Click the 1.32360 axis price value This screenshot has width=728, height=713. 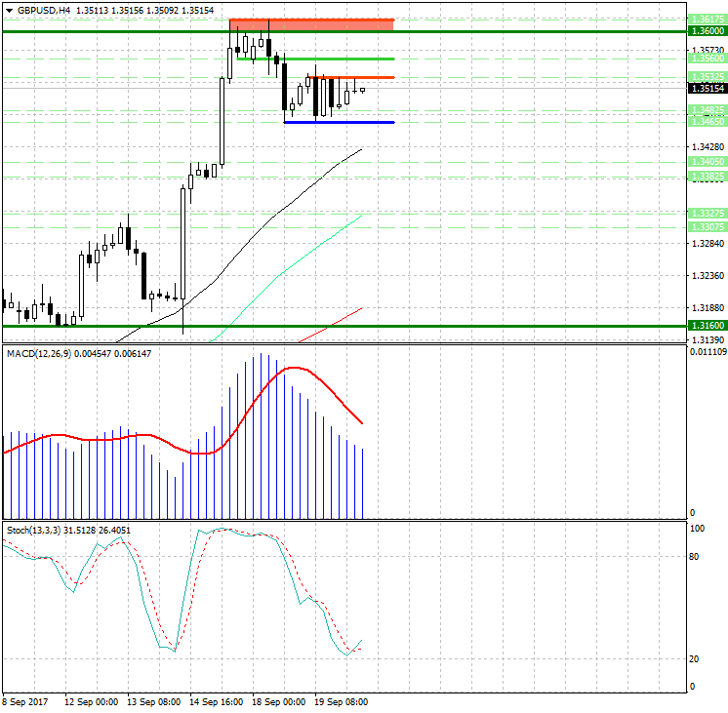708,276
